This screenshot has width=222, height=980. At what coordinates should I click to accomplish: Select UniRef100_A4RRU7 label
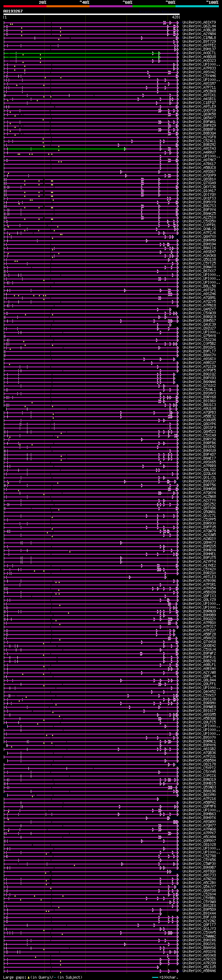(x=199, y=153)
